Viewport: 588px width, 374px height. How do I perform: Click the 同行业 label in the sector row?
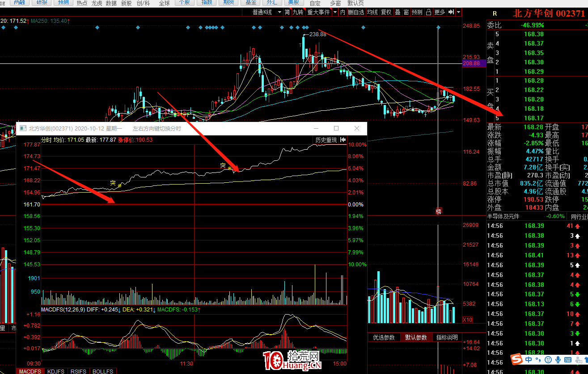point(579,216)
